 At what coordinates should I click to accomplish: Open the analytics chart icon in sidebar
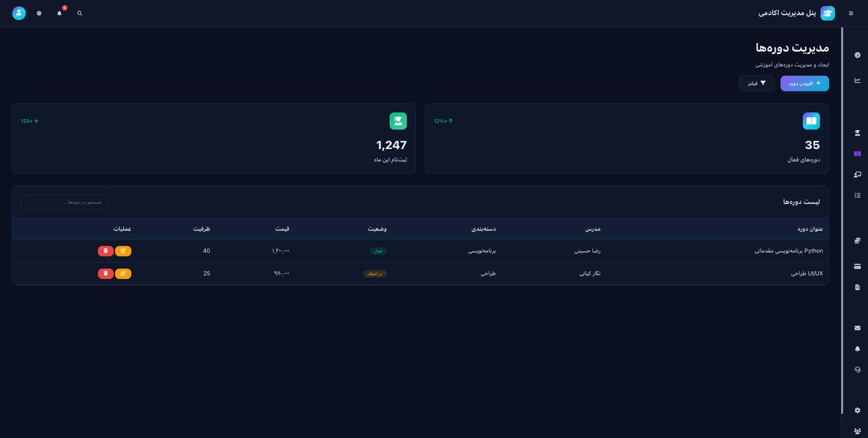[857, 80]
